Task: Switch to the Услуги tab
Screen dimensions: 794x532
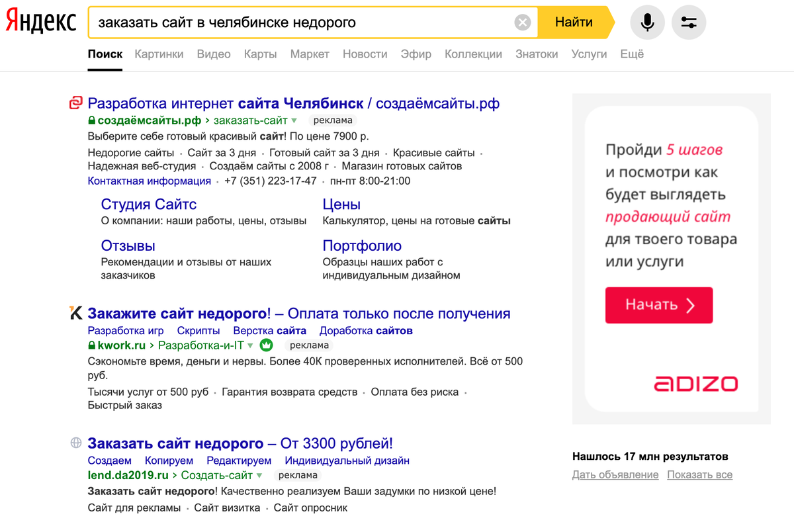Action: (x=589, y=54)
